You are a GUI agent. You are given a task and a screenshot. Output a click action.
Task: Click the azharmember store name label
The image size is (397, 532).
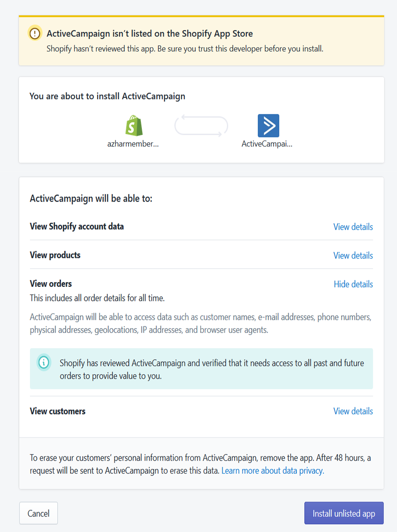coord(133,145)
